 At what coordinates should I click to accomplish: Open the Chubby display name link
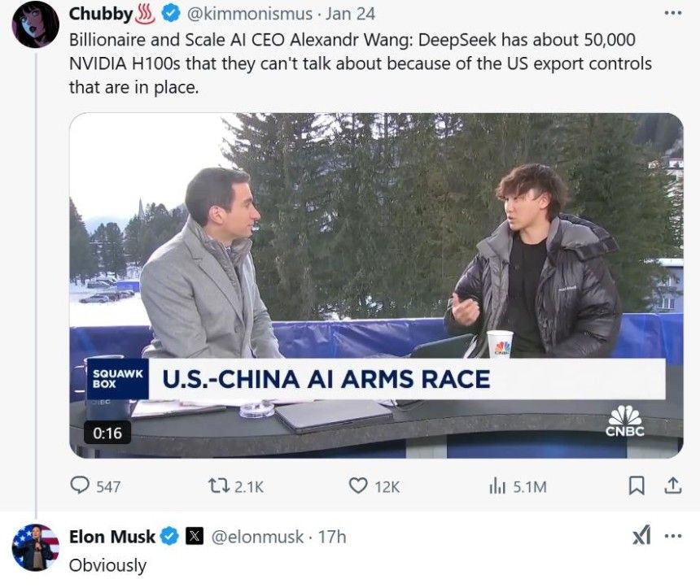coord(100,14)
